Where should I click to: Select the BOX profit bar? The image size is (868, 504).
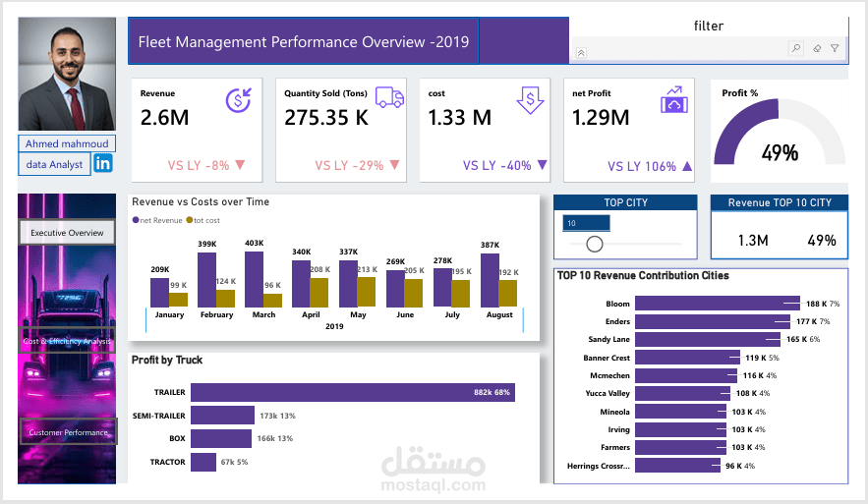221,438
